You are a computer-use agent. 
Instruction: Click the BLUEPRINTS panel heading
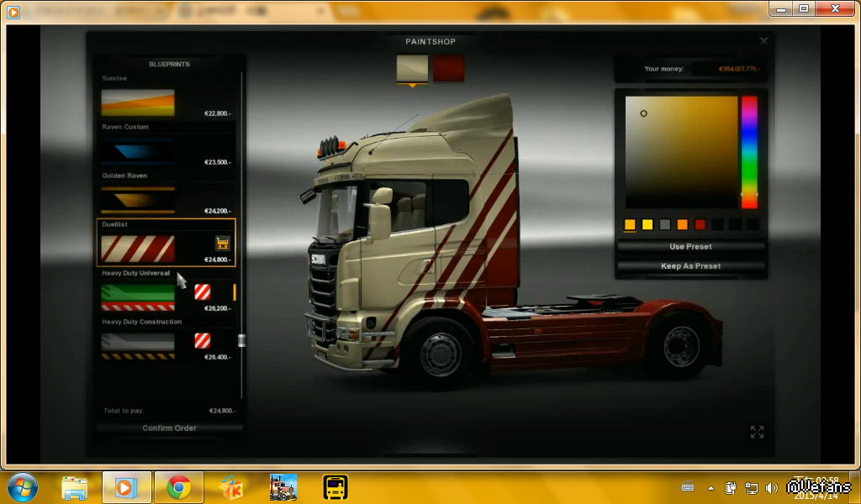point(169,64)
